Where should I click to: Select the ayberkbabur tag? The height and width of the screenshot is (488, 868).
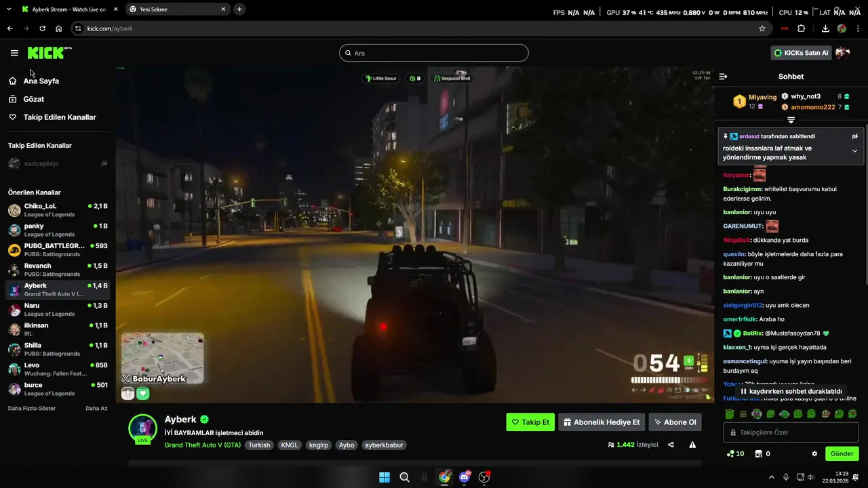coord(384,445)
